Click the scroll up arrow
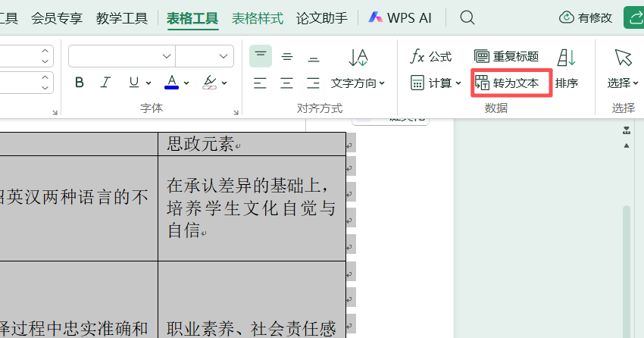 pyautogui.click(x=627, y=146)
